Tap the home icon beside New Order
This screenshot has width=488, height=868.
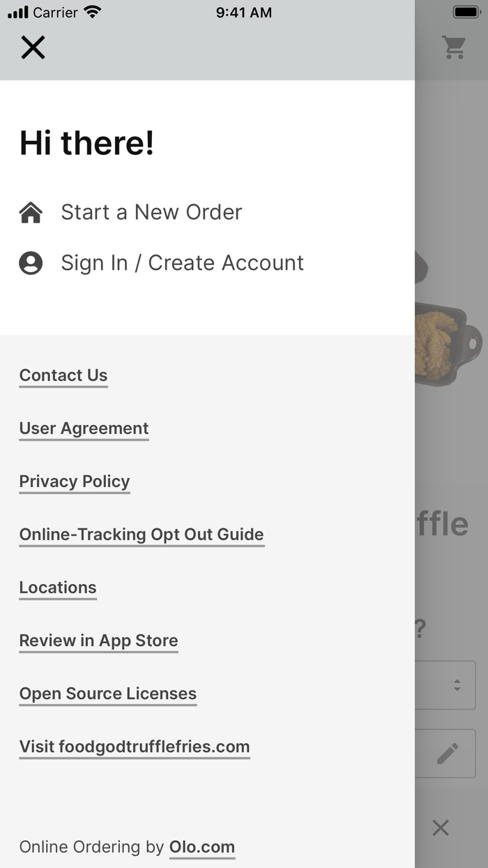click(x=31, y=212)
